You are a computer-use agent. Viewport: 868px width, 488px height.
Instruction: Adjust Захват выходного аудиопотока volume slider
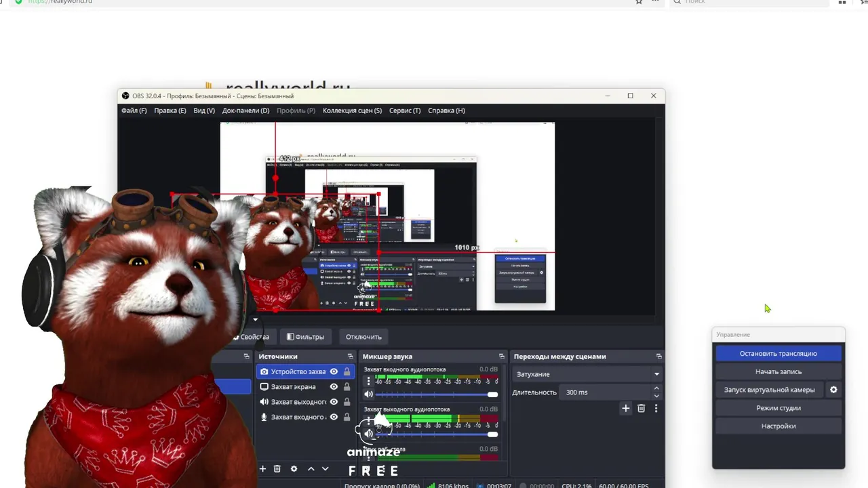(x=436, y=434)
